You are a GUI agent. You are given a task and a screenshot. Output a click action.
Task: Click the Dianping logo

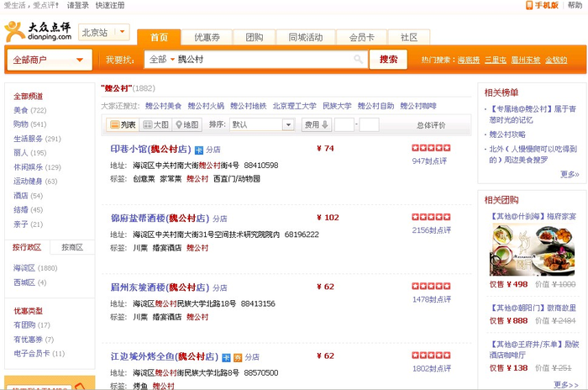pos(38,32)
